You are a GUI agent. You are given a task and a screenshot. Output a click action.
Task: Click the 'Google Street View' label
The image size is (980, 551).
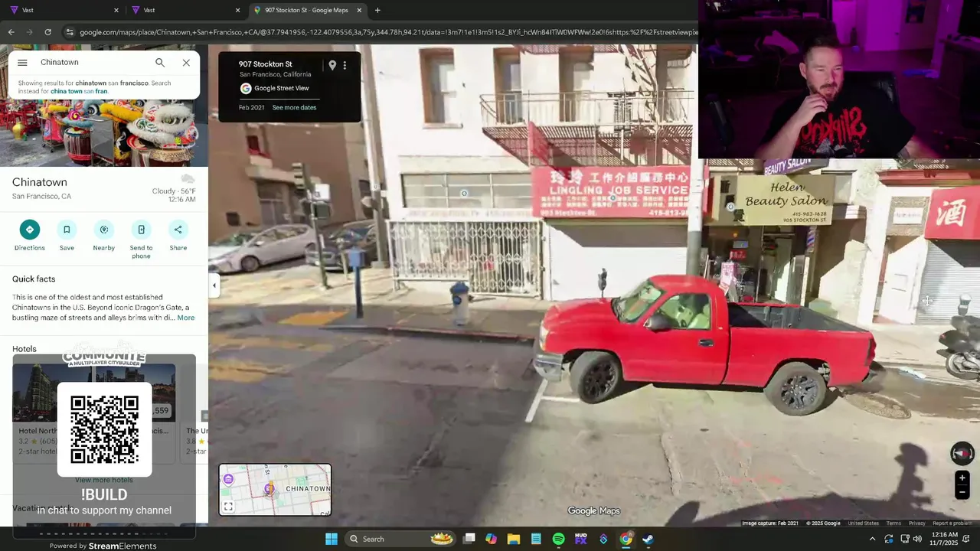(x=281, y=88)
